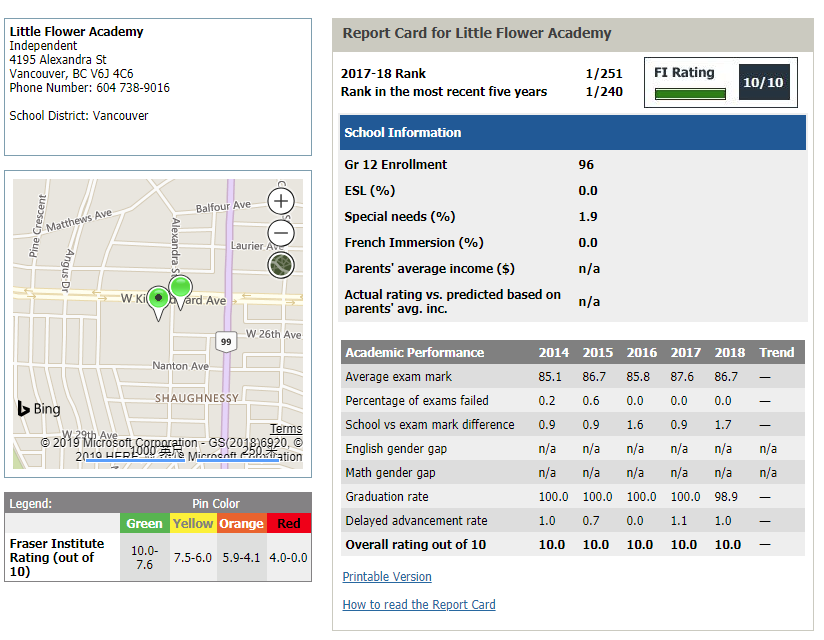The image size is (824, 640).
Task: Click Gr 12 Enrollment value 96
Action: click(586, 164)
